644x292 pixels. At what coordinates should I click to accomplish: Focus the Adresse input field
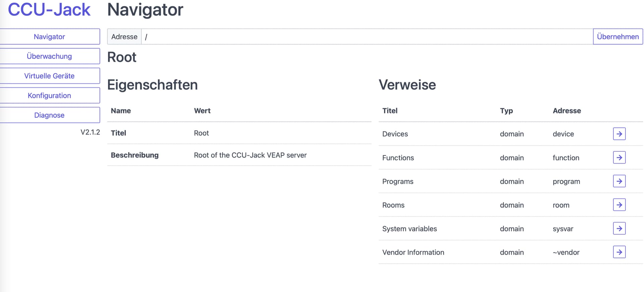click(367, 36)
